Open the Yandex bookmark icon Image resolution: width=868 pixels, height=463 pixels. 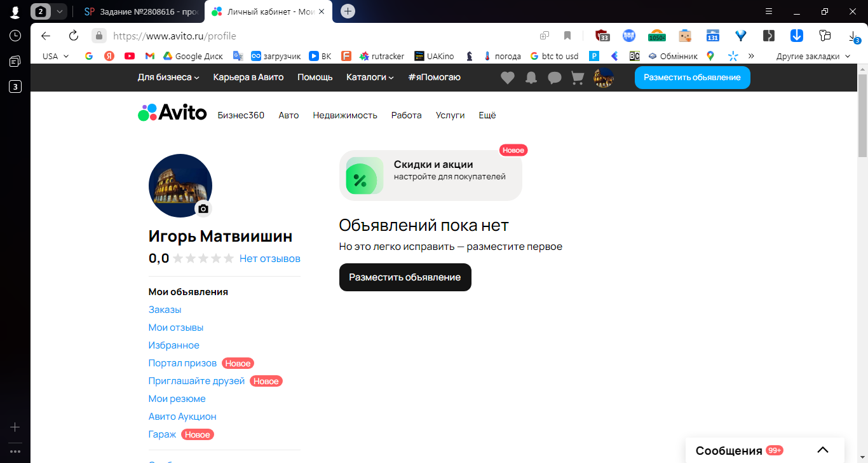point(109,56)
